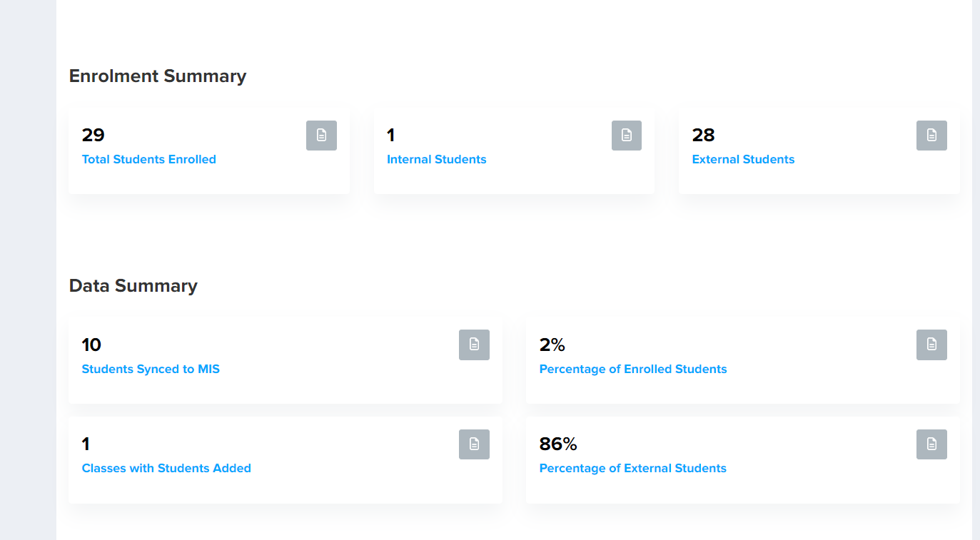Open report icon for Total Students Enrolled

(x=321, y=136)
